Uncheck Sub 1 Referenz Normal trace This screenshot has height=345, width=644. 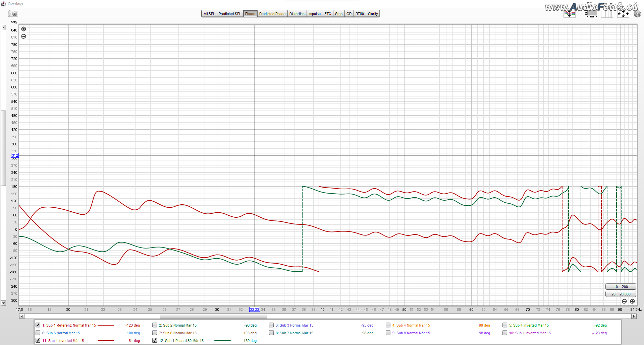coord(38,325)
